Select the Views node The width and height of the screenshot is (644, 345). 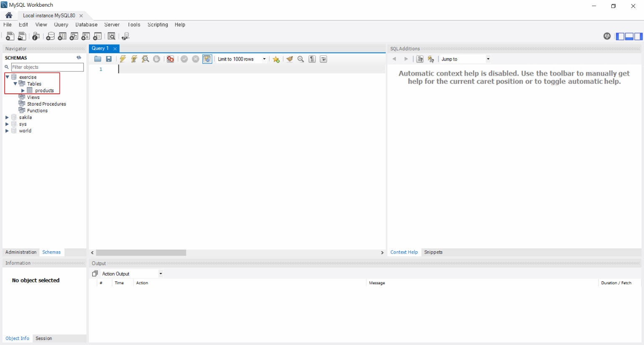(x=33, y=97)
